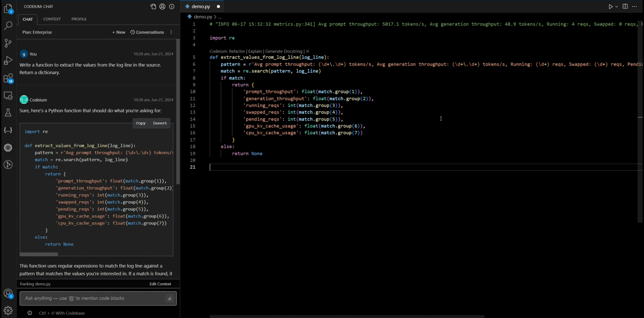The height and width of the screenshot is (318, 644).
Task: Click the Split Editor icon
Action: click(x=625, y=6)
